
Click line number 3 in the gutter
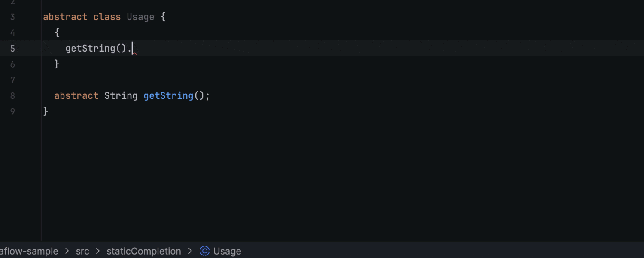[12, 17]
